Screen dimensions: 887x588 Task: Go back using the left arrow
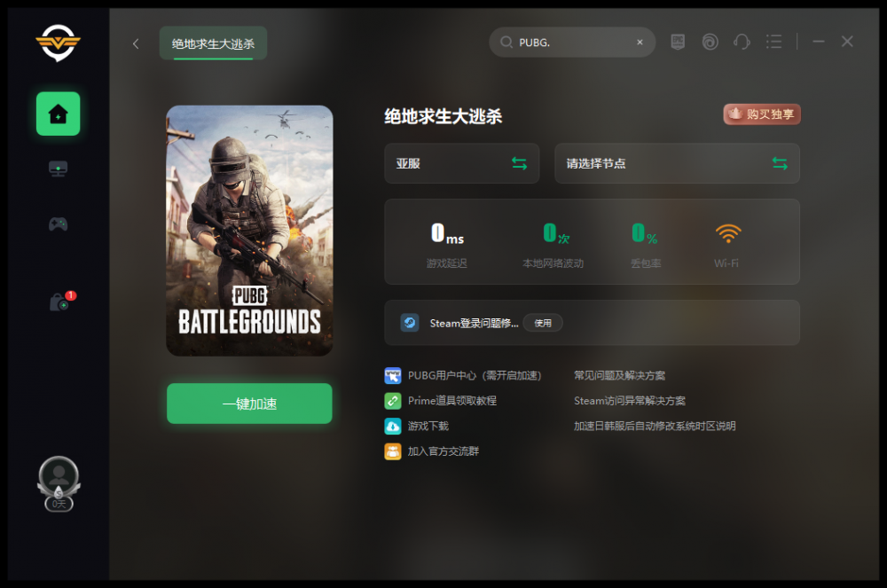[136, 43]
